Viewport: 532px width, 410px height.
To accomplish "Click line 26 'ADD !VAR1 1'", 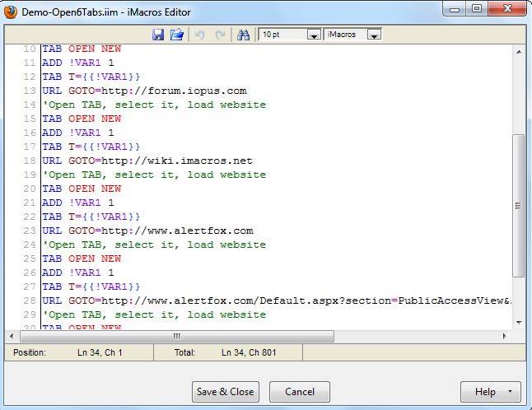I will pos(78,273).
